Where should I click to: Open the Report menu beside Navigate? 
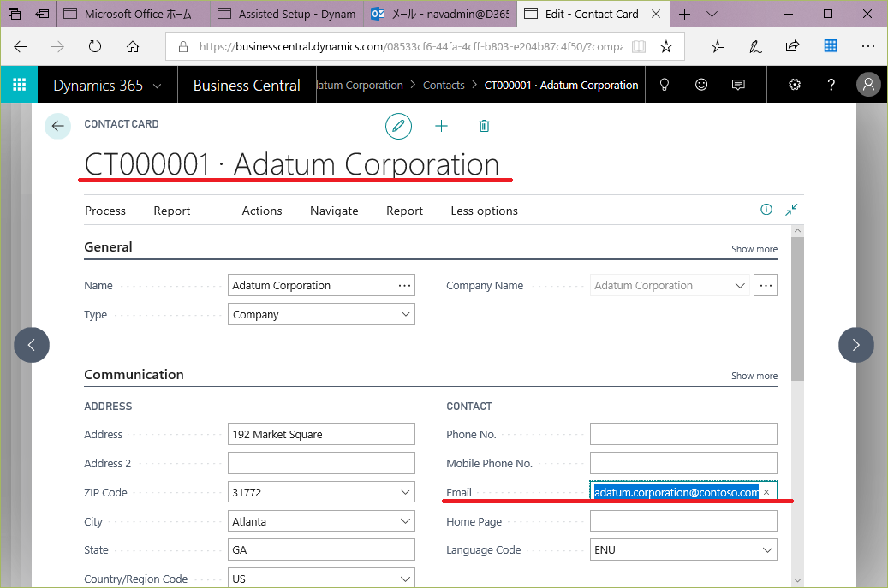pyautogui.click(x=404, y=211)
